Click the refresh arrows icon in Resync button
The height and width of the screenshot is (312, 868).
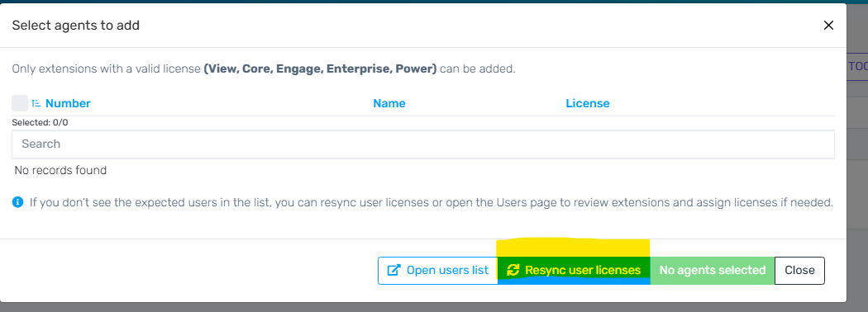[513, 270]
